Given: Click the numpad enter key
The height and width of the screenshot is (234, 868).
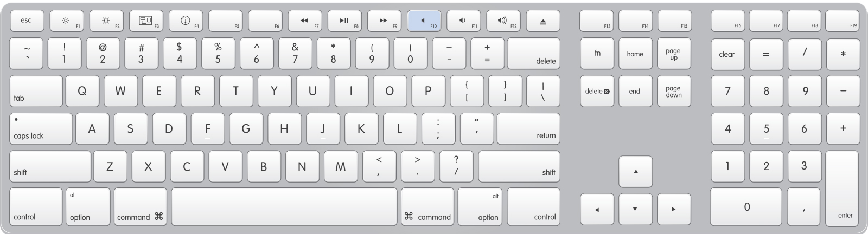Looking at the screenshot, I should click(x=842, y=188).
